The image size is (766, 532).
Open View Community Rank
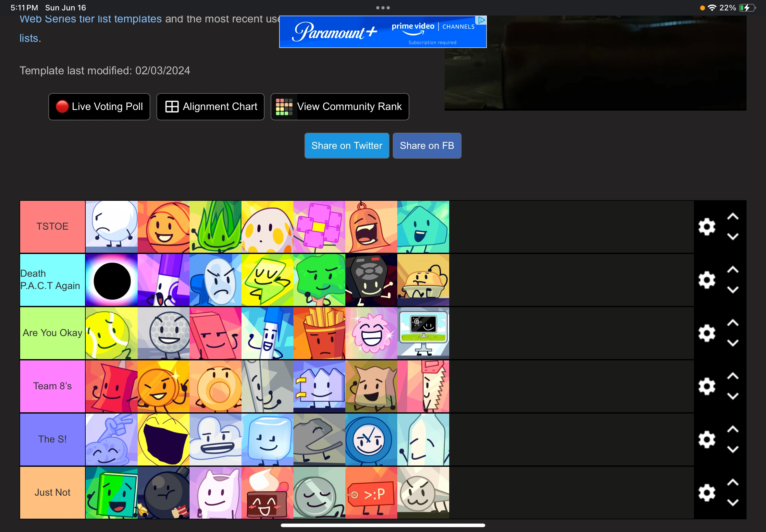340,107
